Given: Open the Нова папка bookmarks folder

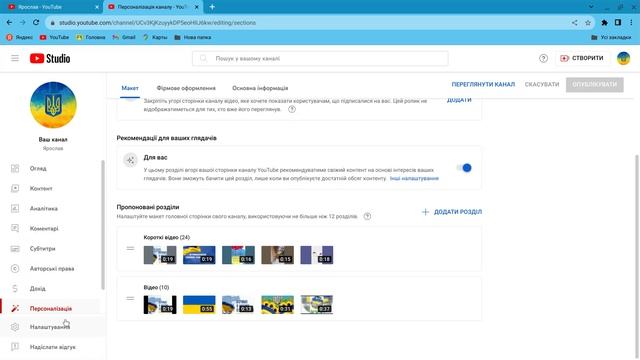Looking at the screenshot, I should [193, 37].
